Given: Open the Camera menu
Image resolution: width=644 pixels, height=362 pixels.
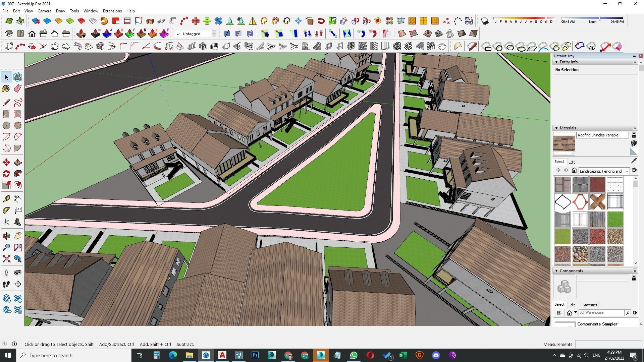Looking at the screenshot, I should pos(44,11).
